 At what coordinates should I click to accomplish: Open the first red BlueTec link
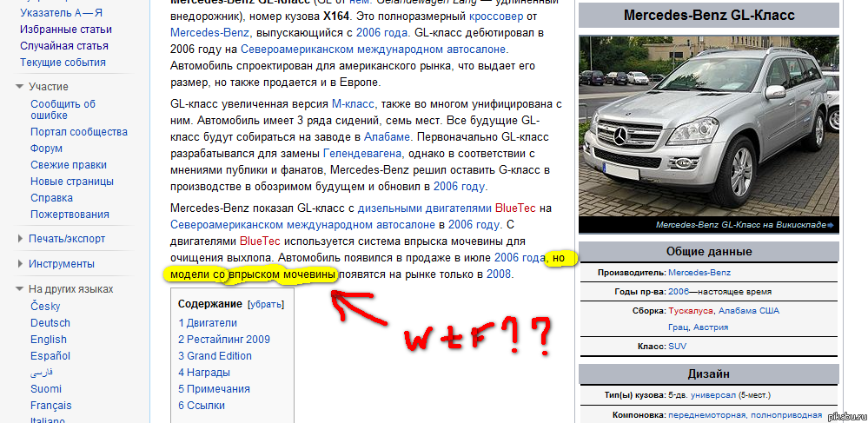(515, 208)
